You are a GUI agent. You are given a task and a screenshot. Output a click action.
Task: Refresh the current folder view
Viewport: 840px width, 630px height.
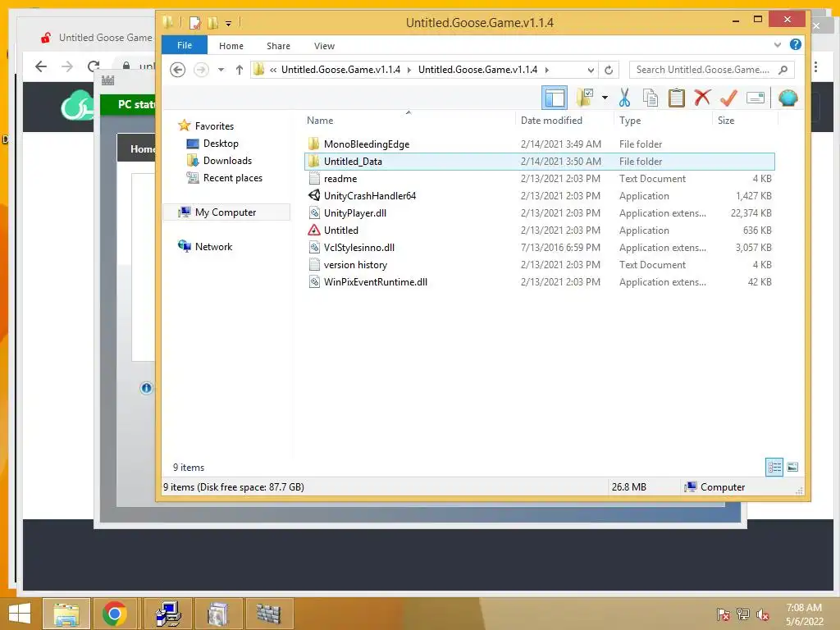609,71
